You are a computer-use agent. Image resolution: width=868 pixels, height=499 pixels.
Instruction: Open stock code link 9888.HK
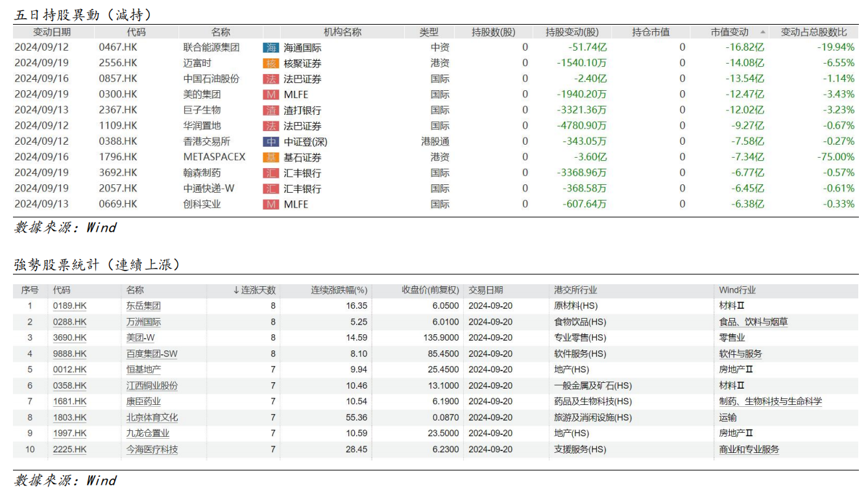coord(70,354)
